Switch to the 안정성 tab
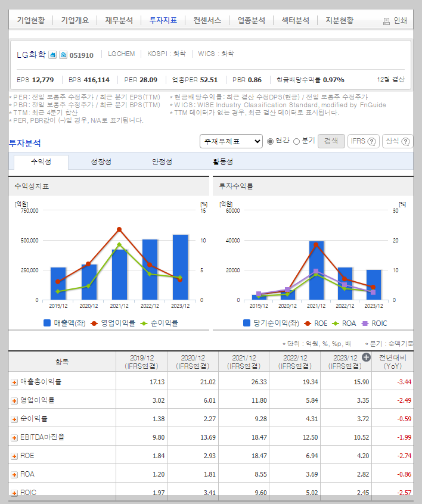422x504 pixels. 162,161
